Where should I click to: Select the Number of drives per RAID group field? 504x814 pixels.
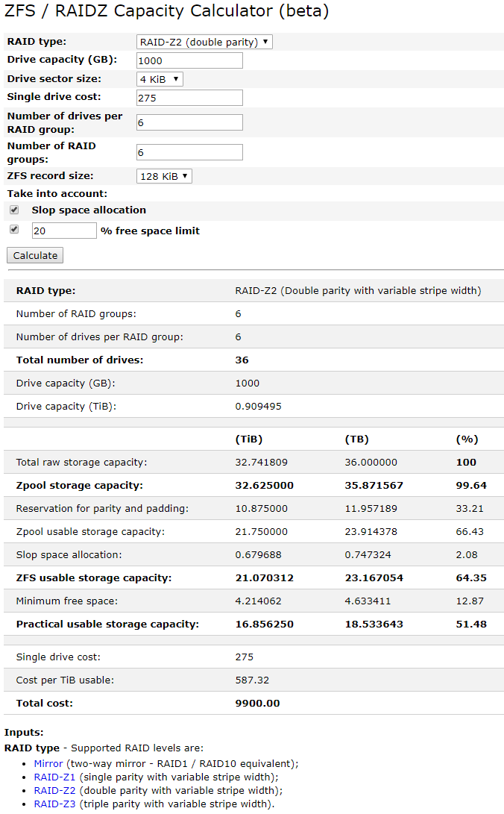pyautogui.click(x=189, y=122)
